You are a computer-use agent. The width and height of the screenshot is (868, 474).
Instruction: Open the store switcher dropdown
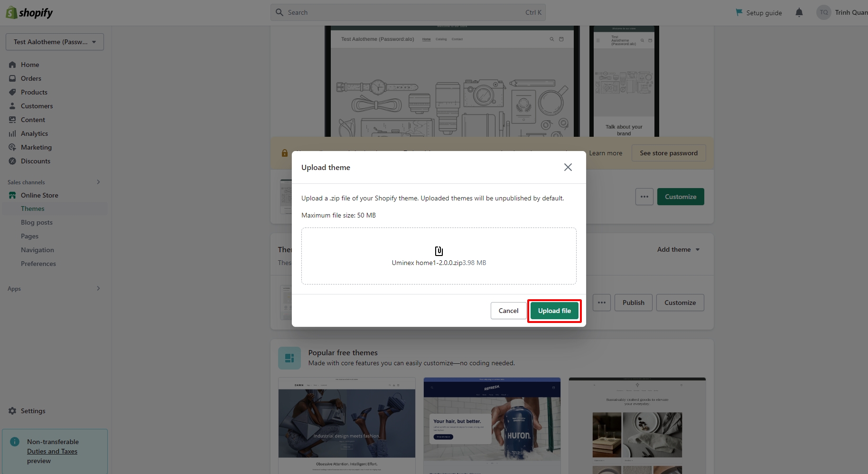point(55,42)
